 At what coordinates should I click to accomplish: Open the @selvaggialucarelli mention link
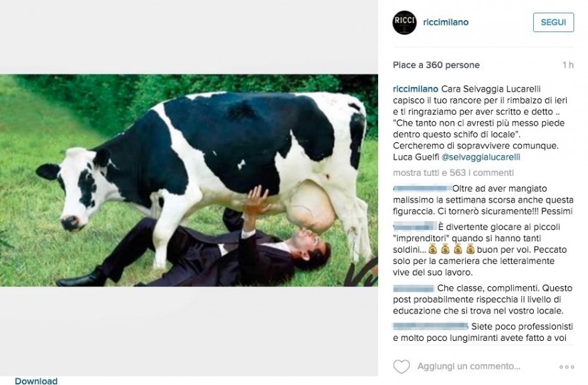tap(480, 157)
